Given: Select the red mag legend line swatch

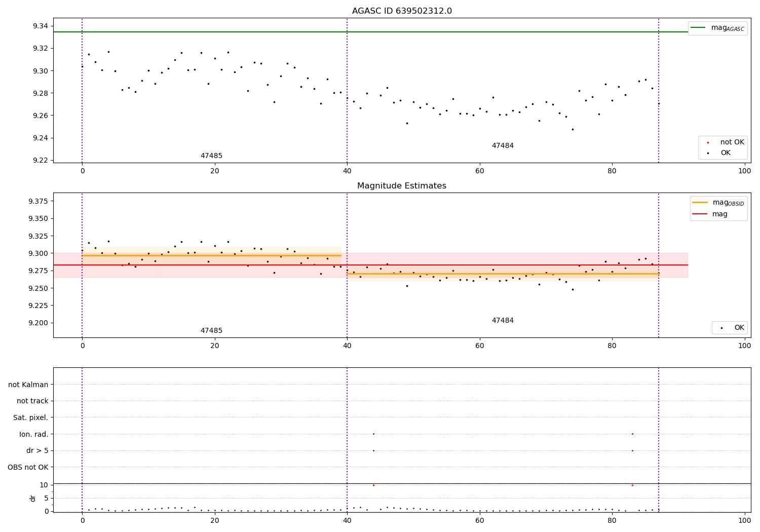Looking at the screenshot, I should 700,214.
